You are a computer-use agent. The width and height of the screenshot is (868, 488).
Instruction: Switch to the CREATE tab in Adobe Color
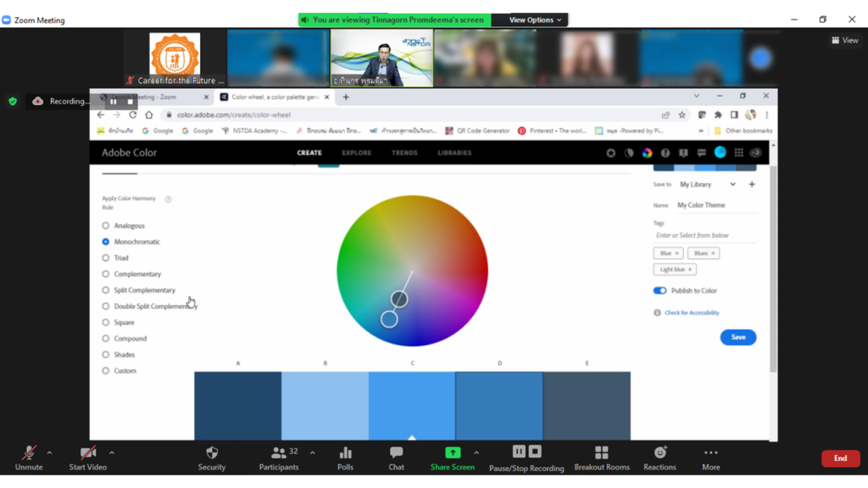[309, 153]
